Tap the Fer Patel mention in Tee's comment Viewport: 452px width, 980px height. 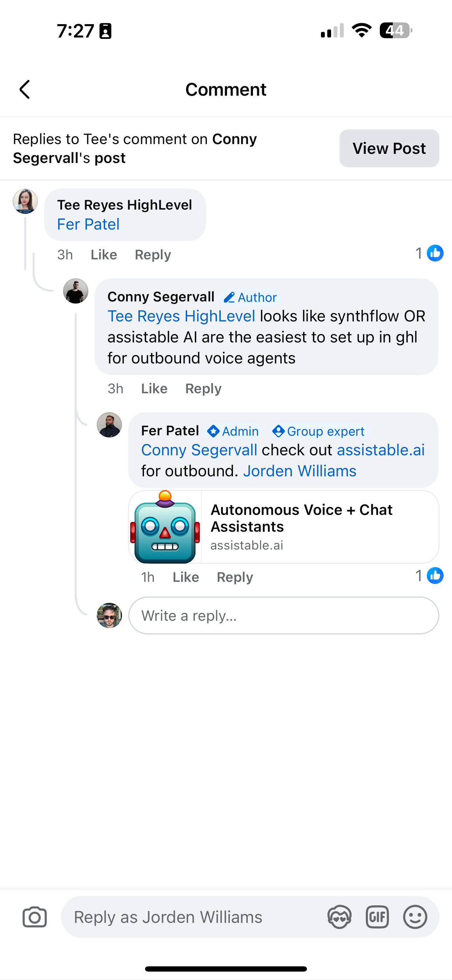click(88, 224)
